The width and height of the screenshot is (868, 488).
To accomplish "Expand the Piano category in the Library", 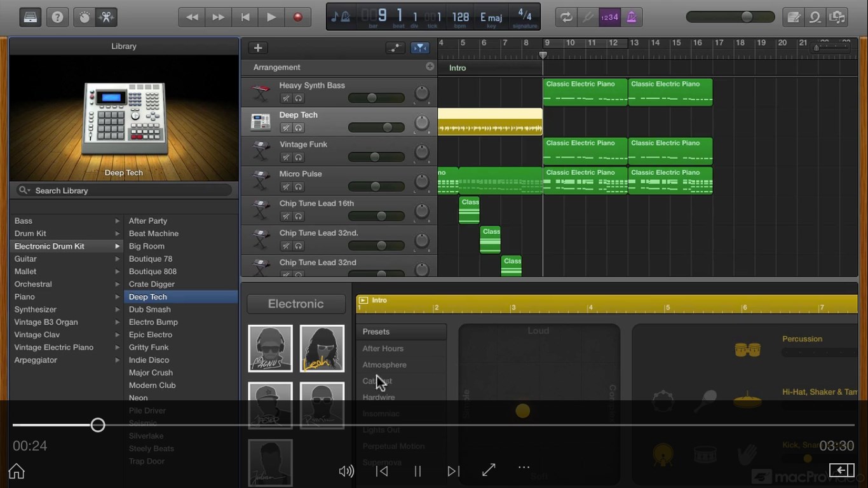I will click(x=118, y=297).
